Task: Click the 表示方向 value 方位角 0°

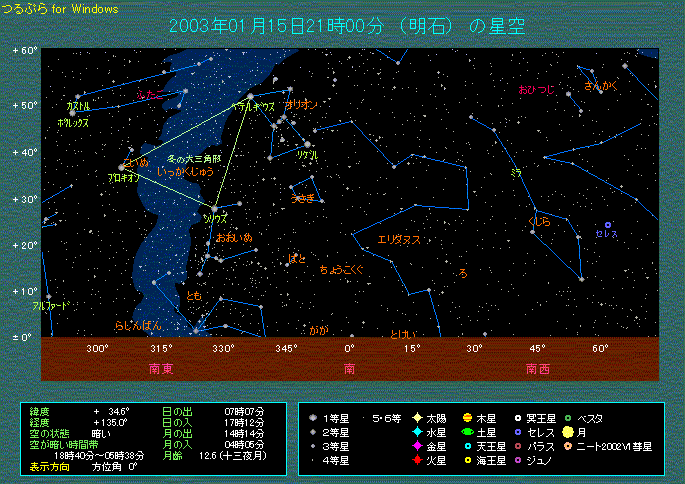Action: (115, 467)
